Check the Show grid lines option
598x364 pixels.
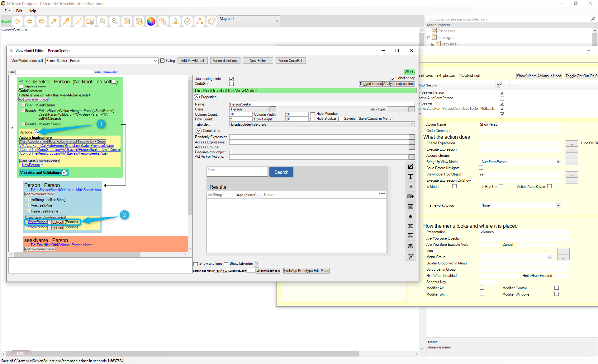196,264
